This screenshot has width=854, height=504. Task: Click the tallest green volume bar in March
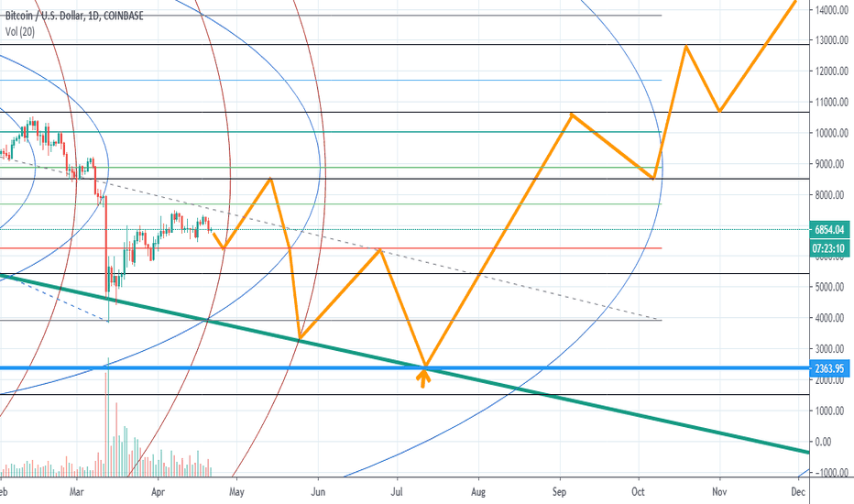pyautogui.click(x=109, y=417)
